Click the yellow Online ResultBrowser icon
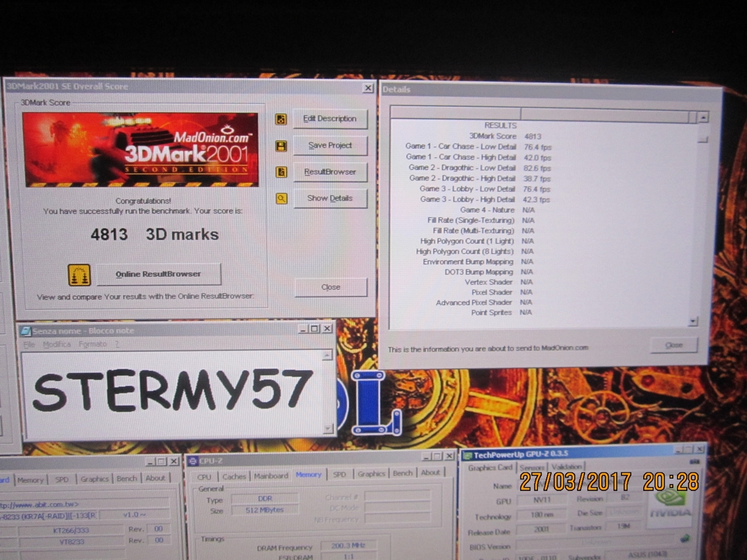Image resolution: width=747 pixels, height=560 pixels. point(79,275)
